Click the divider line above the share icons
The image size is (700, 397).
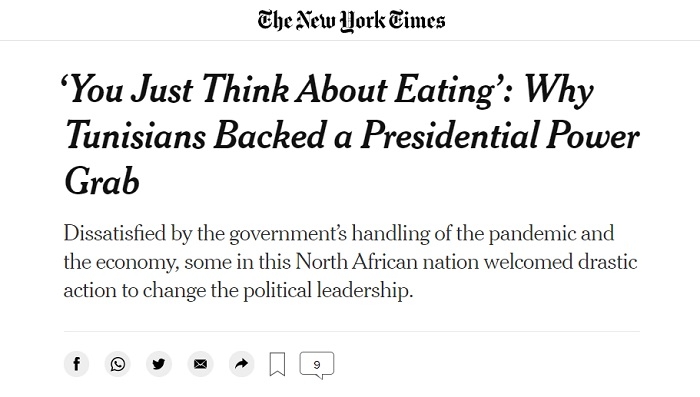pos(351,331)
